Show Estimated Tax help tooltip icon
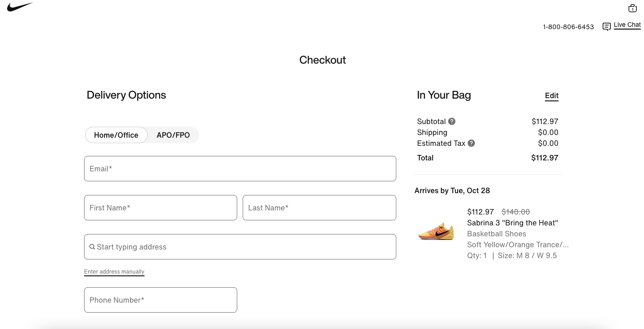The image size is (644, 329). [x=471, y=143]
